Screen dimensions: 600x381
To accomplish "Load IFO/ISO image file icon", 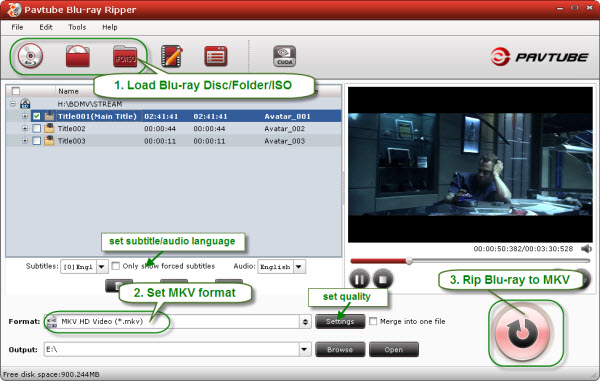I will pyautogui.click(x=125, y=56).
